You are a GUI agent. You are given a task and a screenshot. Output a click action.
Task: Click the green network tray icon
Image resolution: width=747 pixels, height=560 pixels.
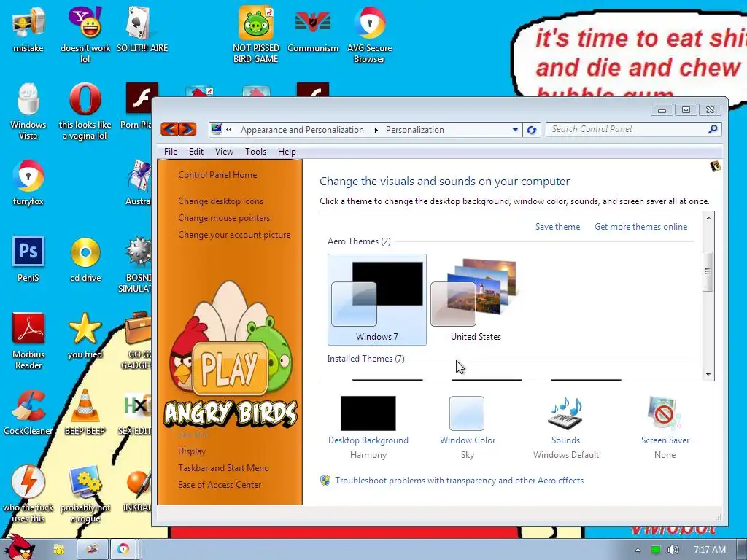(656, 550)
